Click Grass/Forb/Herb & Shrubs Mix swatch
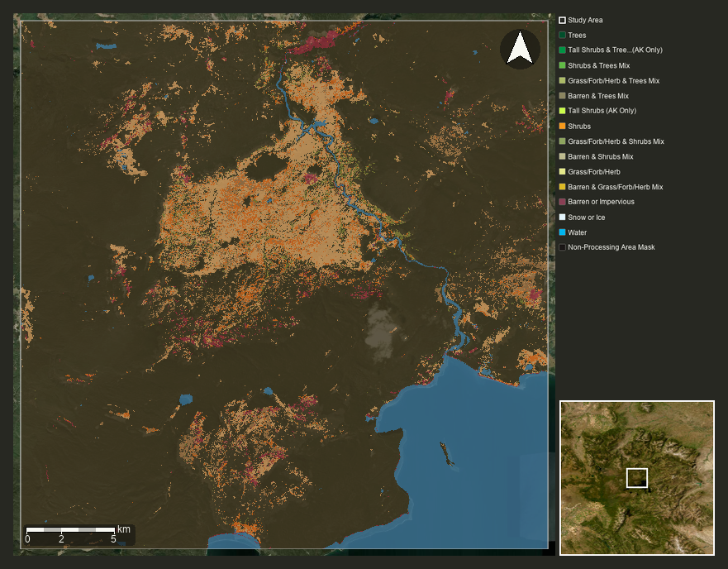The height and width of the screenshot is (569, 728). 562,141
